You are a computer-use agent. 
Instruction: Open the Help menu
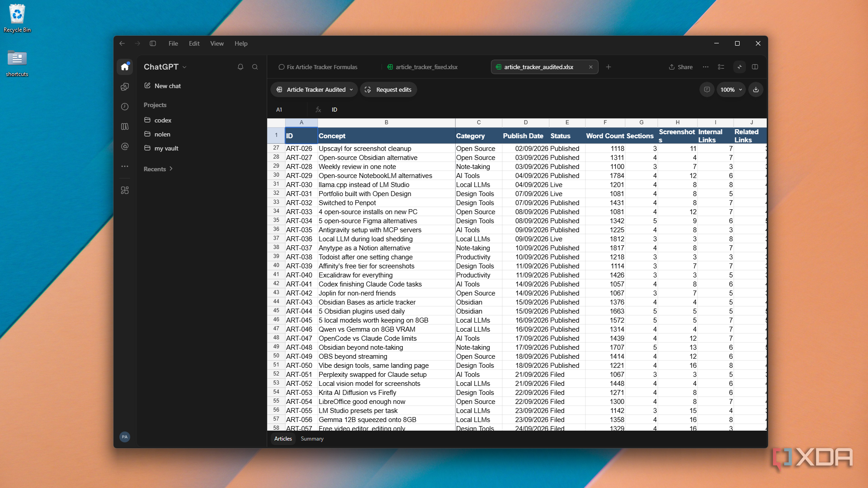click(241, 43)
